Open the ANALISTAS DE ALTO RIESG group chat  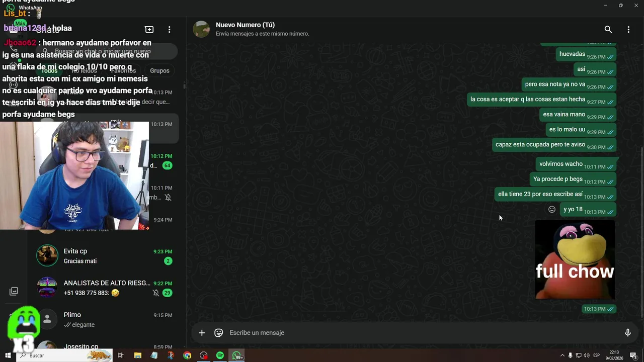click(107, 288)
